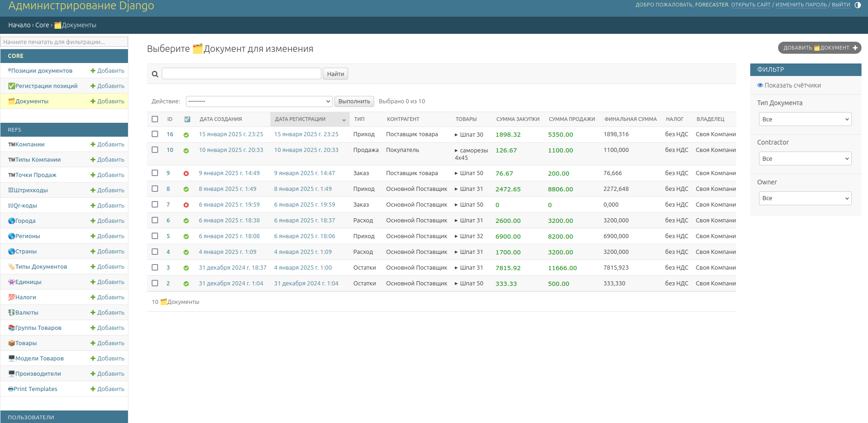Click red status icon for document 7

(x=186, y=205)
